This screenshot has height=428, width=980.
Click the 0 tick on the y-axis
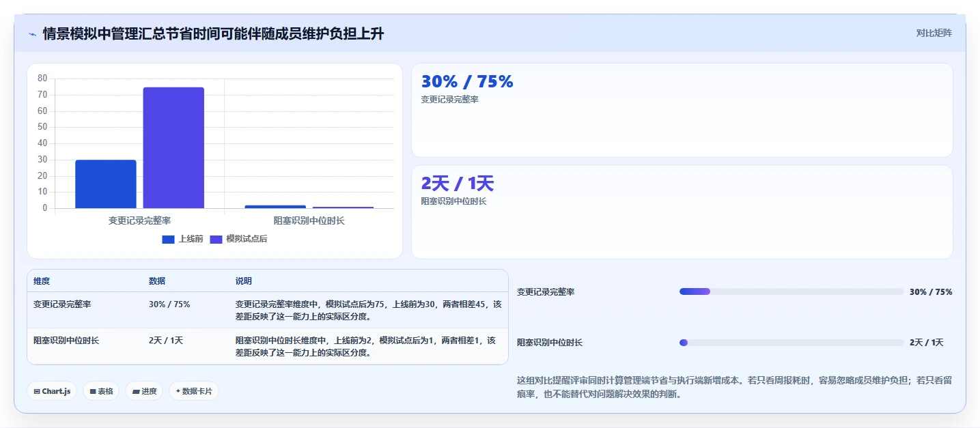coord(44,208)
